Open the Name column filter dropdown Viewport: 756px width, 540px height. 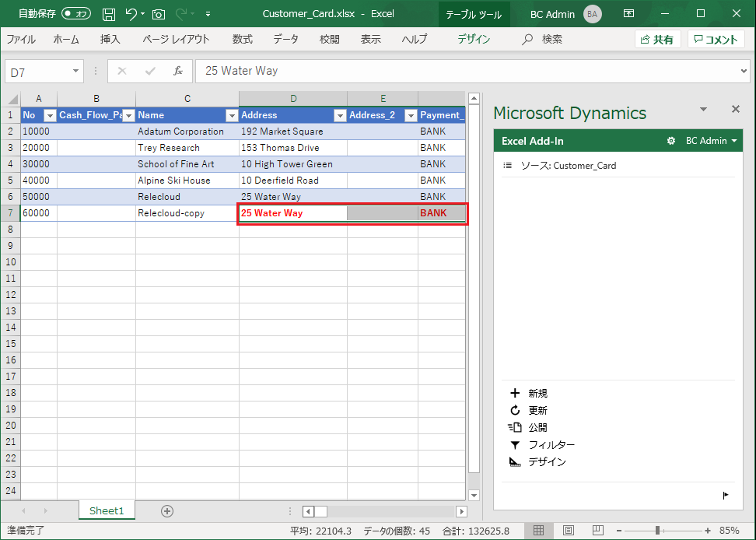click(x=233, y=115)
